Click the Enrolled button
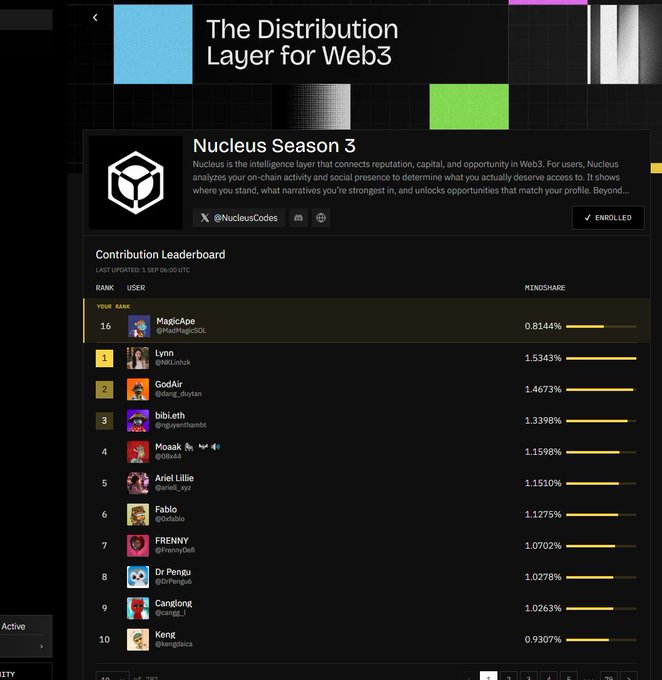Screen dimensions: 662x680 coord(608,218)
